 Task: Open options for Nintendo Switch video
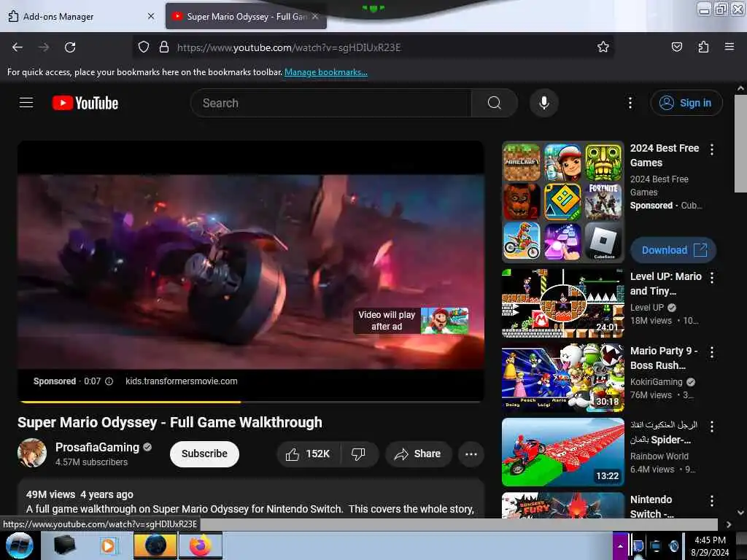[x=712, y=501]
